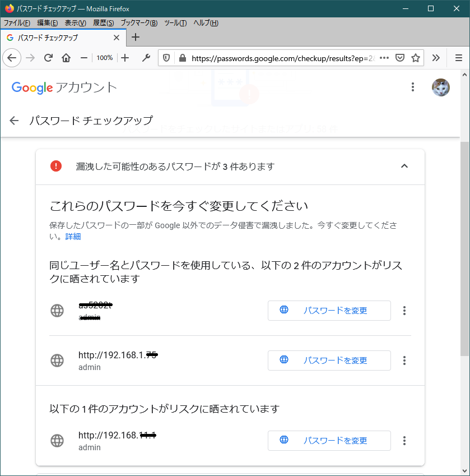The image size is (470, 476).
Task: Change password for the last 192.168 entry
Action: [x=329, y=441]
